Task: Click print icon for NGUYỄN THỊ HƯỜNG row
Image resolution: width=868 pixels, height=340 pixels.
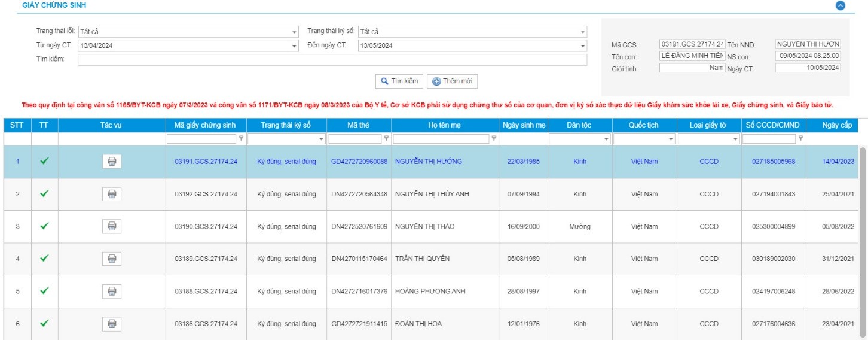Action: 111,162
